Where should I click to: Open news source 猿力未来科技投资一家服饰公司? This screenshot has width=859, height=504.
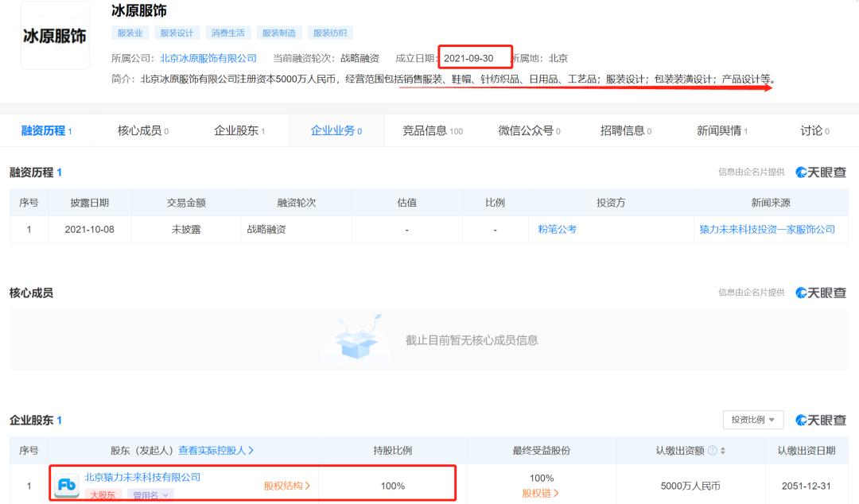click(x=767, y=229)
